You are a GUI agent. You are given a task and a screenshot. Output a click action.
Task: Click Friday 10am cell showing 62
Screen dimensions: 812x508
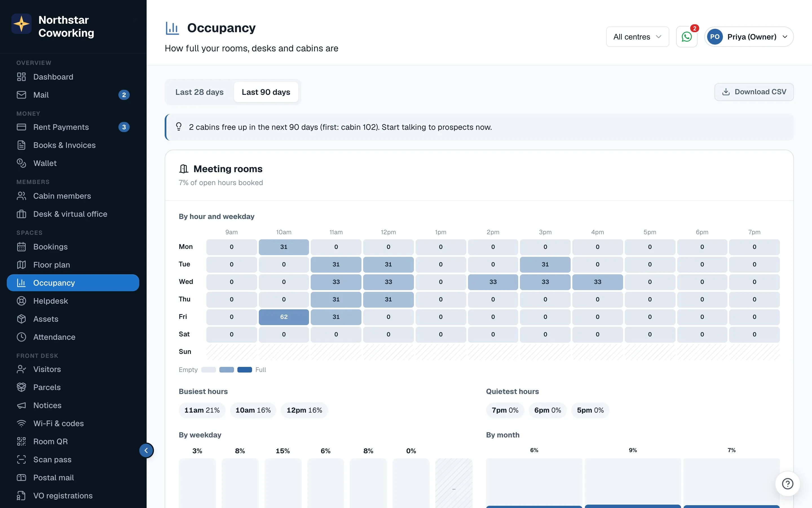[x=284, y=317]
